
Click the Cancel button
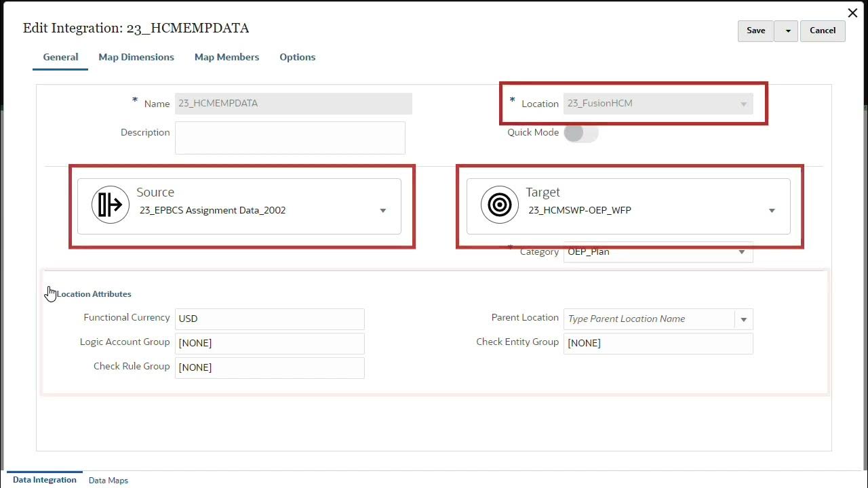click(x=823, y=30)
